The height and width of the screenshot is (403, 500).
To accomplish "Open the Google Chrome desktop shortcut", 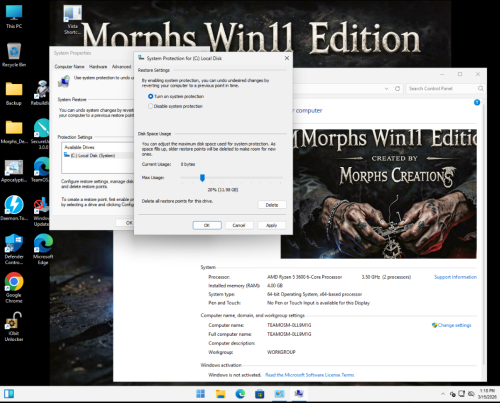I will pyautogui.click(x=14, y=287).
